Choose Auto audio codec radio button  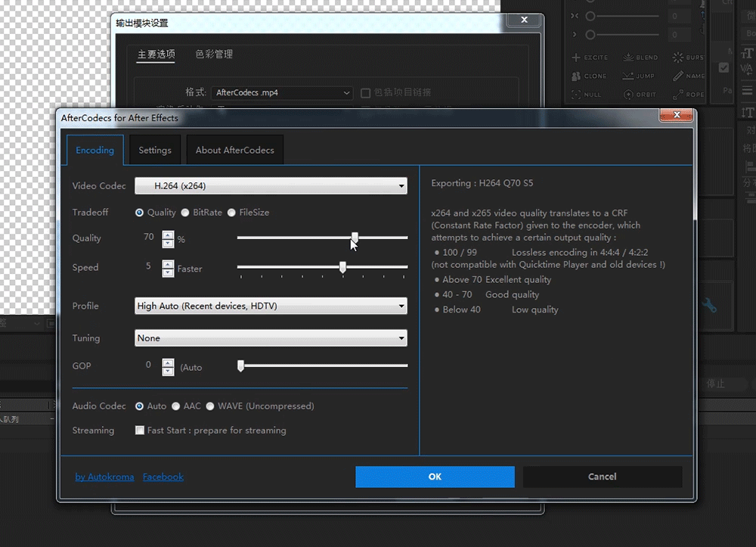(x=139, y=406)
